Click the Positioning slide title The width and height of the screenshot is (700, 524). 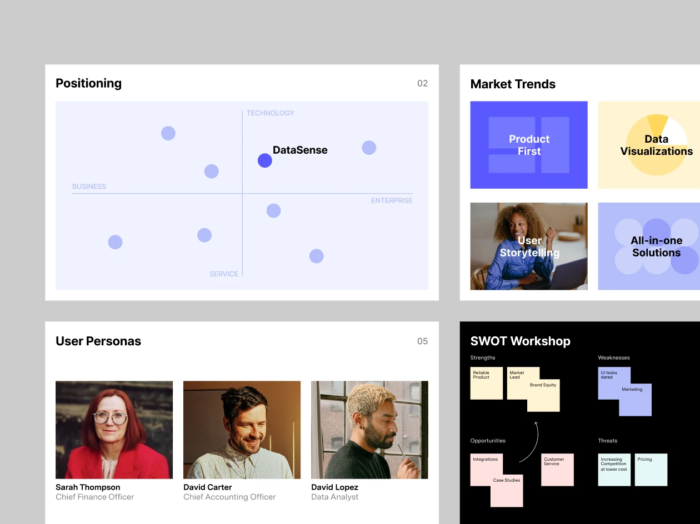(x=89, y=84)
